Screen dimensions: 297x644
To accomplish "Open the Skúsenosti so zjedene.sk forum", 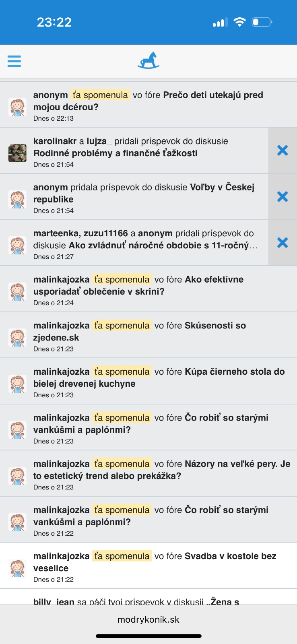I will [x=215, y=326].
